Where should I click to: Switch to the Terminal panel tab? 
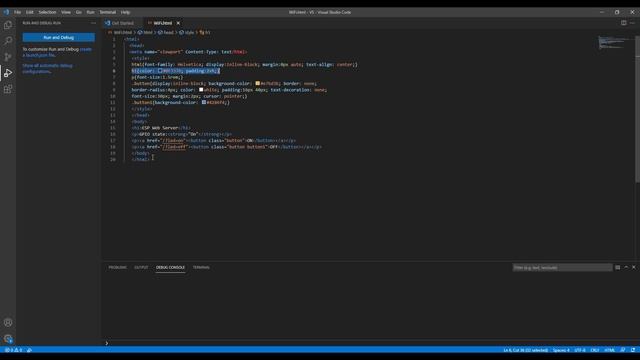(201, 267)
